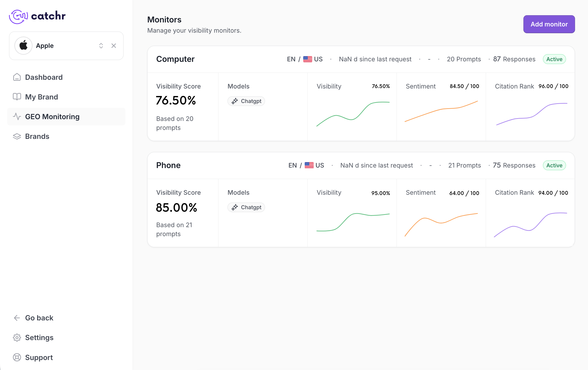Click the My Brand book icon
This screenshot has width=588, height=370.
[x=17, y=97]
